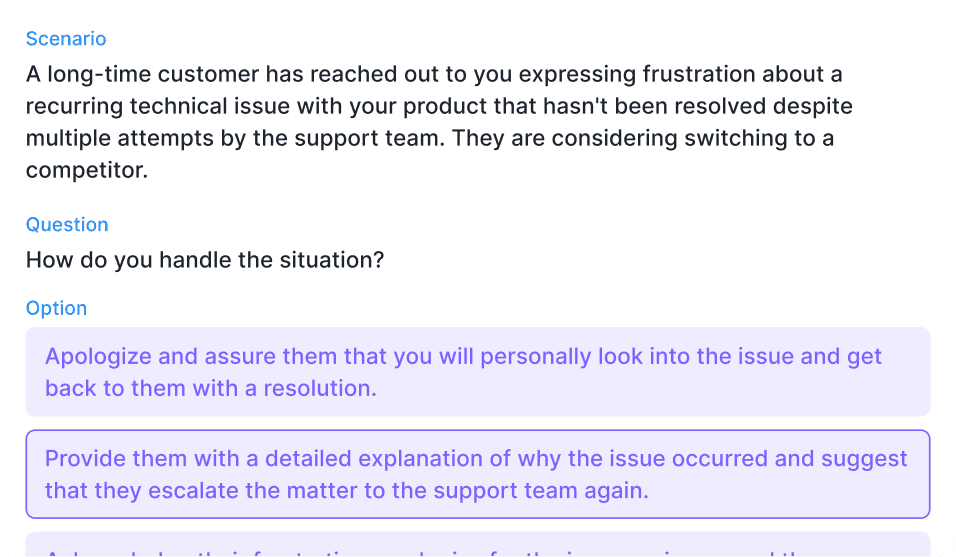The width and height of the screenshot is (956, 557).
Task: Click 'How do you handle the situation?' text
Action: [x=205, y=260]
